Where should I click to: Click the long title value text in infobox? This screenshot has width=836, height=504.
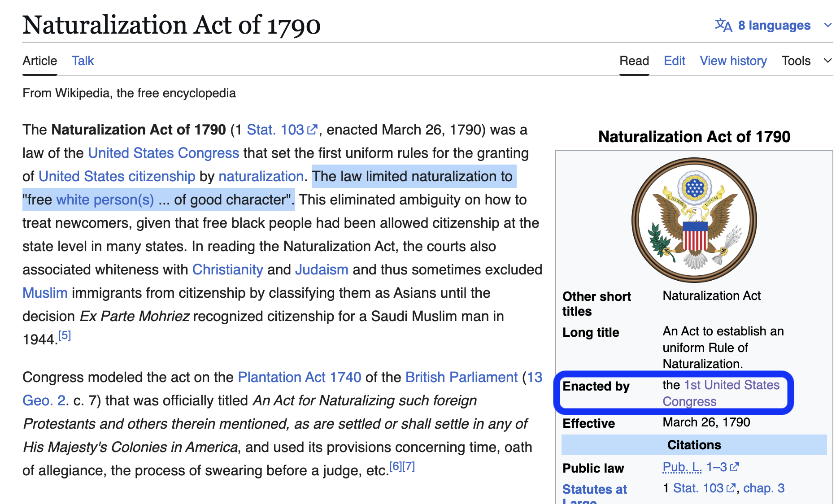(723, 348)
